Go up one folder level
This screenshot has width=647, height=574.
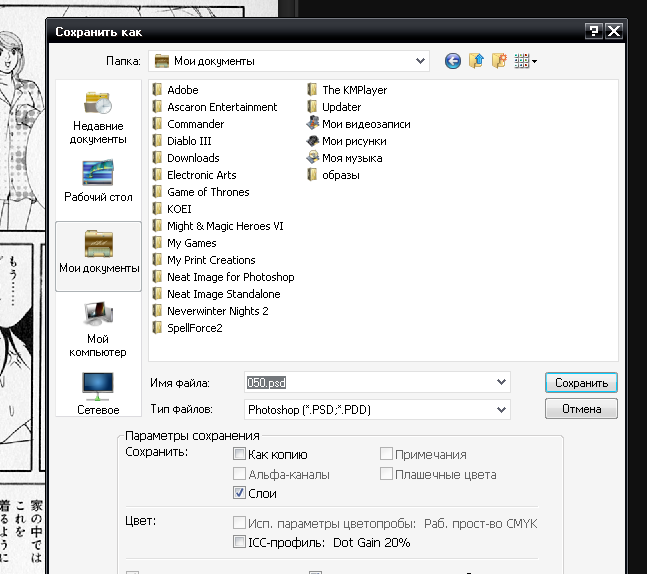click(x=476, y=61)
